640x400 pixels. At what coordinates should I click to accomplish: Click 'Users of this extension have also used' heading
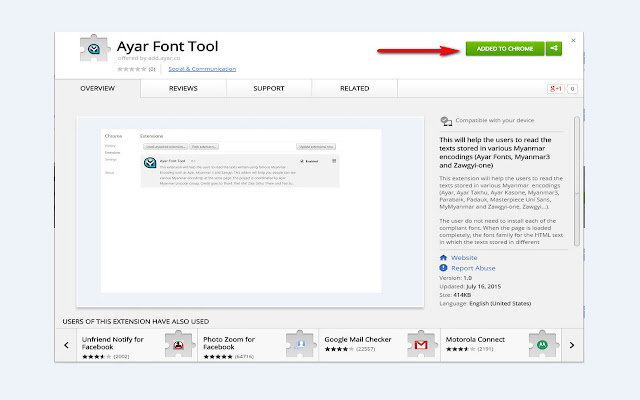[x=136, y=322]
